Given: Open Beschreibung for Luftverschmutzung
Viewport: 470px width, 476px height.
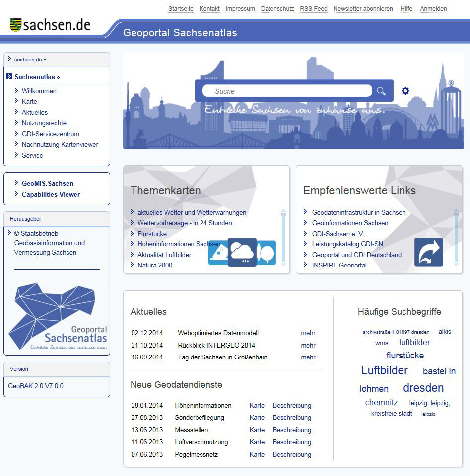Looking at the screenshot, I should point(292,442).
